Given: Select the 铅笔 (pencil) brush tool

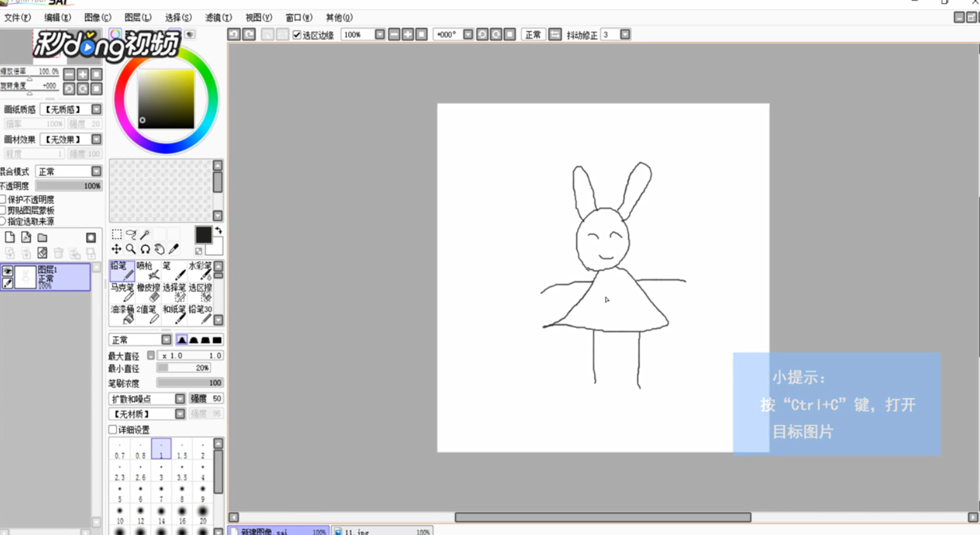Looking at the screenshot, I should (122, 271).
